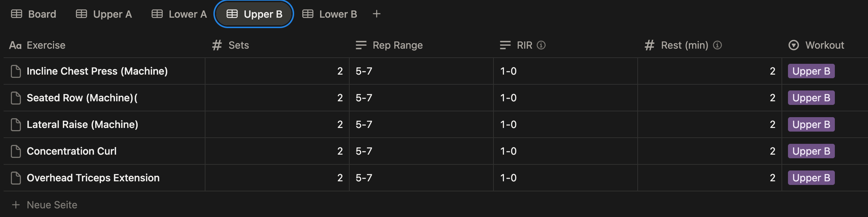This screenshot has width=868, height=217.
Task: Click Upper B tag in Incline Chest Press row
Action: [811, 71]
